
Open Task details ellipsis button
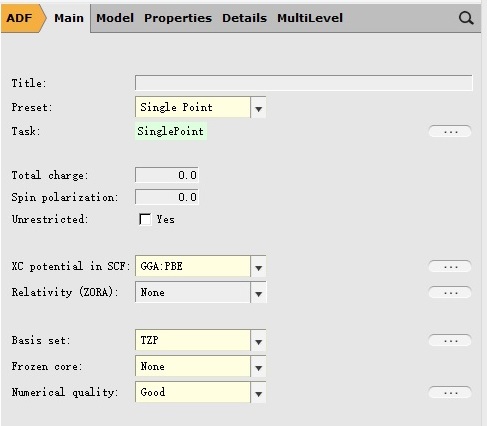pyautogui.click(x=450, y=131)
